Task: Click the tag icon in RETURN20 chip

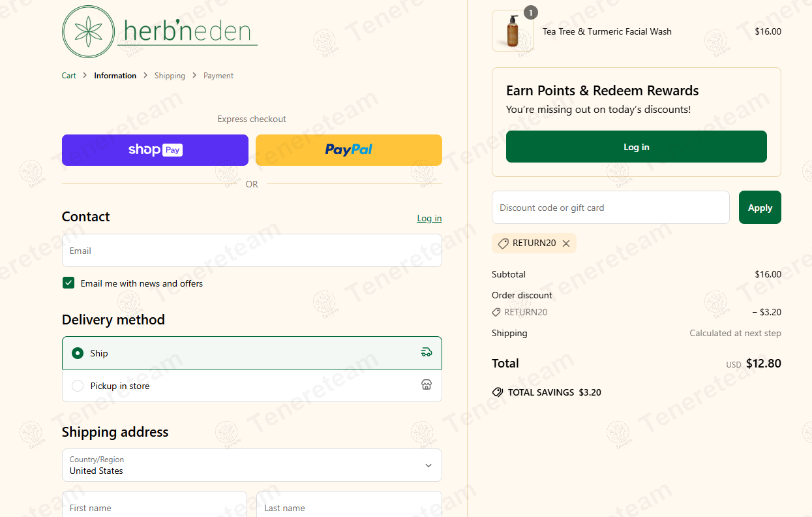Action: 503,243
